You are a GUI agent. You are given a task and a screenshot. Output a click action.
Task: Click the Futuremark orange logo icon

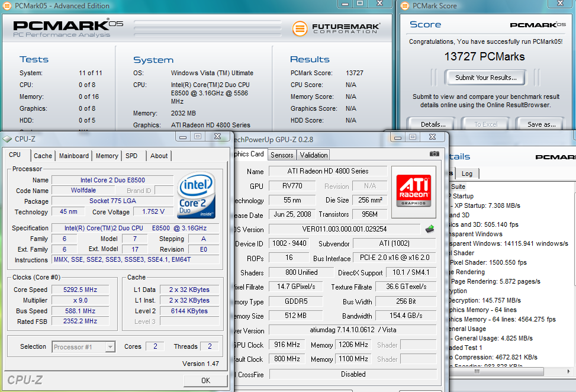(x=300, y=28)
